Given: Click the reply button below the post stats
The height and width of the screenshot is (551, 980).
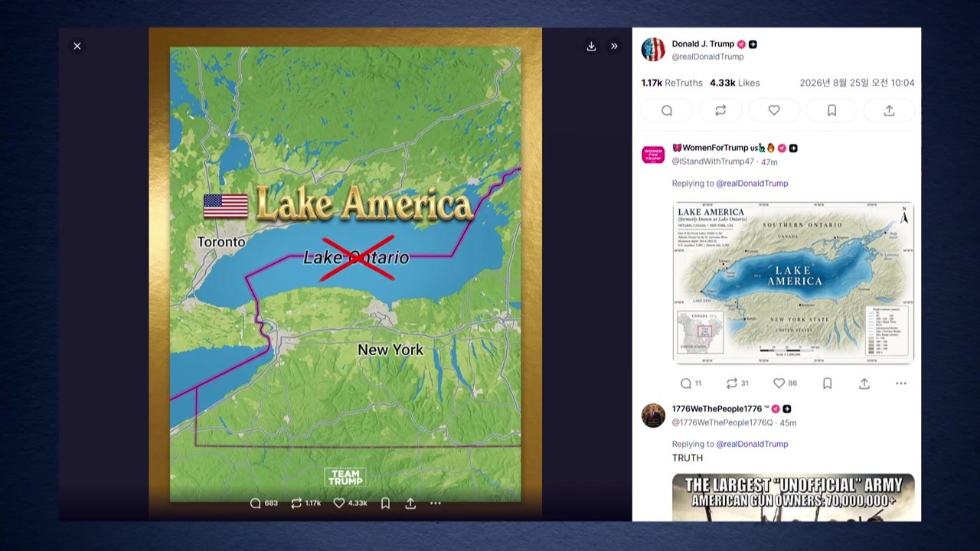Looking at the screenshot, I should pos(667,110).
